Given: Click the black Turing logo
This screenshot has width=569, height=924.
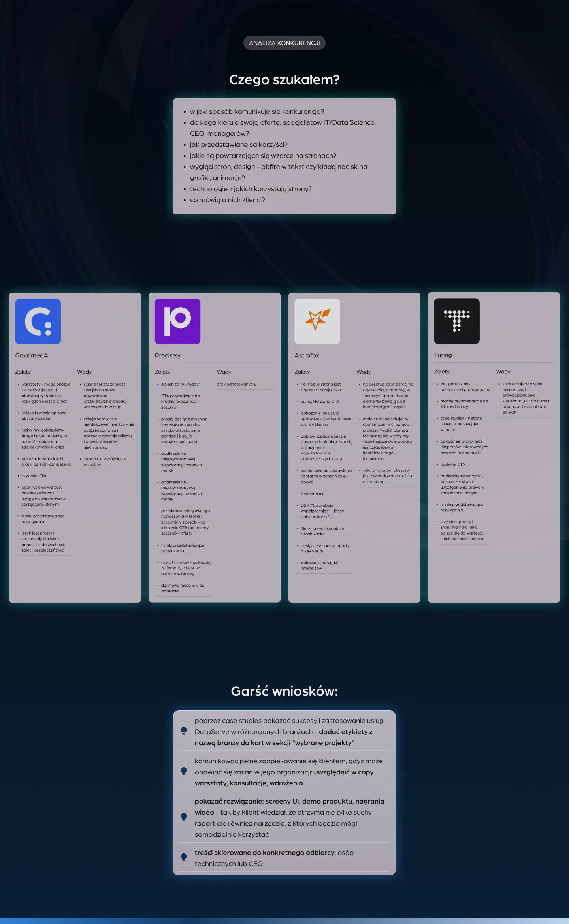Looking at the screenshot, I should pyautogui.click(x=456, y=321).
